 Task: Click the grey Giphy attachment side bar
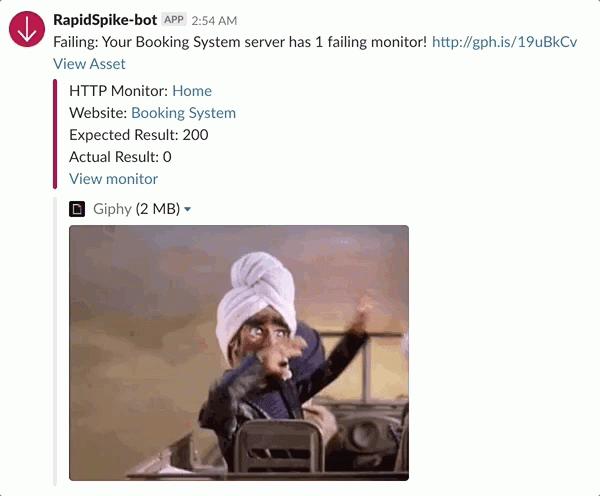pos(55,341)
